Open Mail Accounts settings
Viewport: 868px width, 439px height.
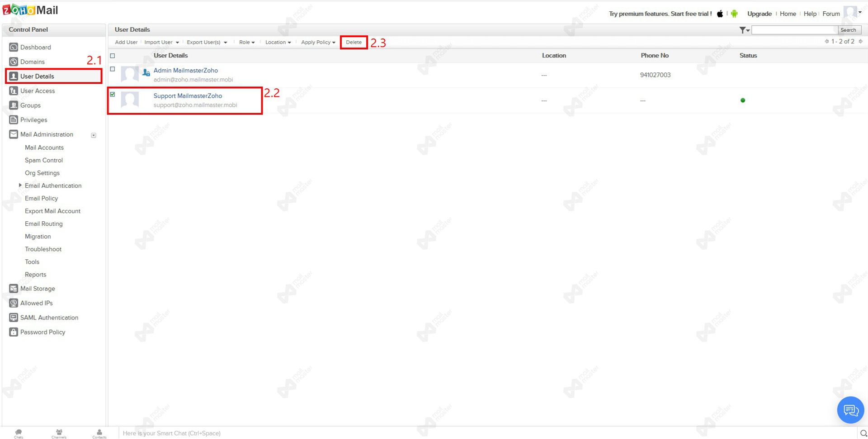point(44,148)
